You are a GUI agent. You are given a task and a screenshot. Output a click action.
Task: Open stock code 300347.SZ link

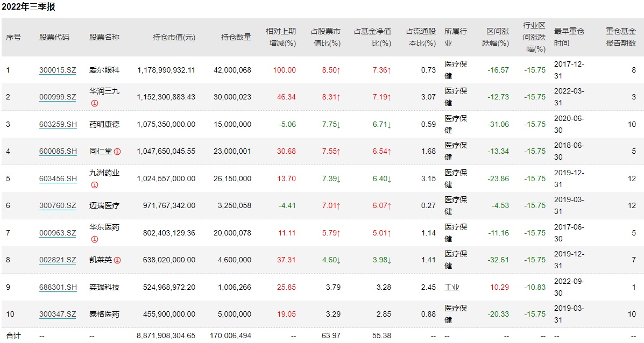click(x=58, y=315)
